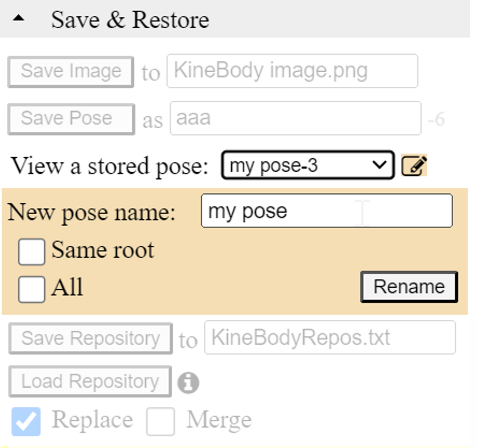The image size is (478, 448).
Task: Click the -6 counter beside the pose name
Action: pos(436,119)
